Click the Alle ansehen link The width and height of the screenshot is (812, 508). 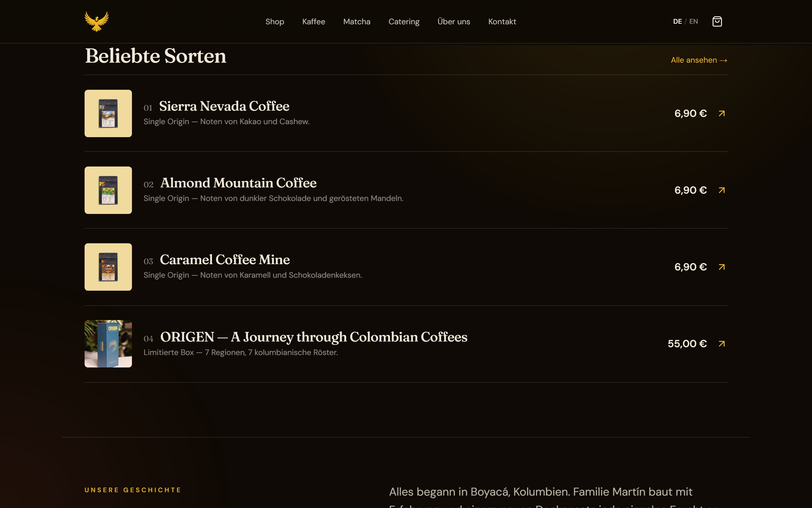(699, 60)
